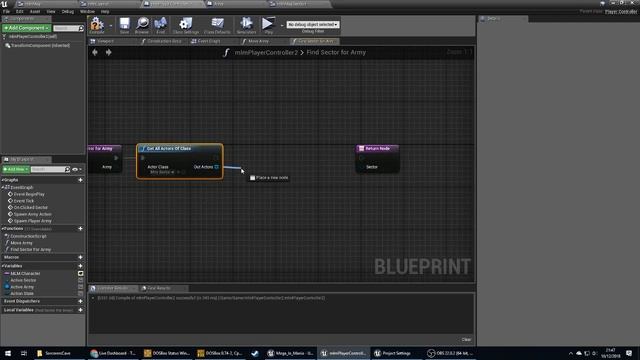Click mlmPlayerController2 breadcrumb link
This screenshot has height=360, width=640.
pyautogui.click(x=266, y=52)
